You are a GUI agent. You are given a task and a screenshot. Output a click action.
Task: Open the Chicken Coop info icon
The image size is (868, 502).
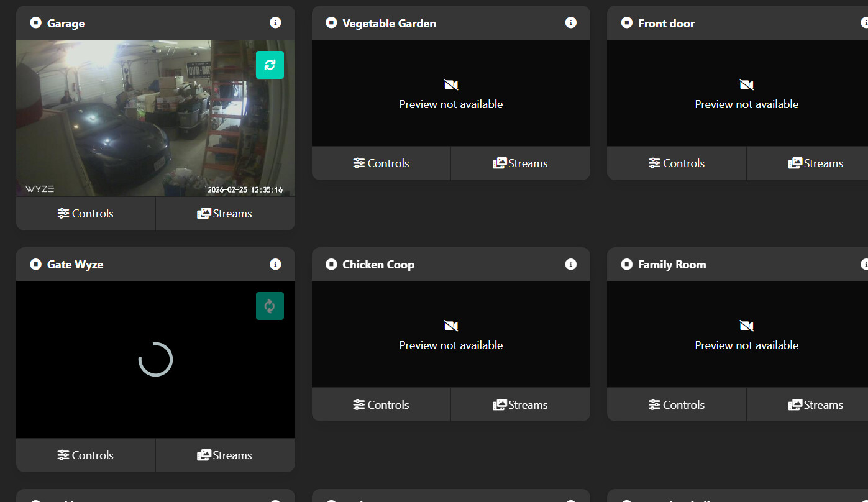coord(571,264)
